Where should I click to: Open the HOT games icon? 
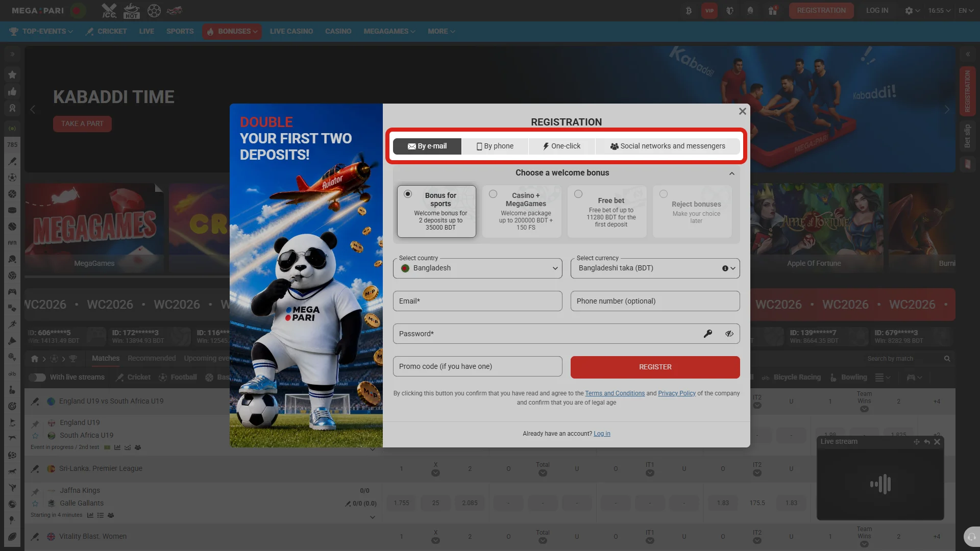(132, 11)
